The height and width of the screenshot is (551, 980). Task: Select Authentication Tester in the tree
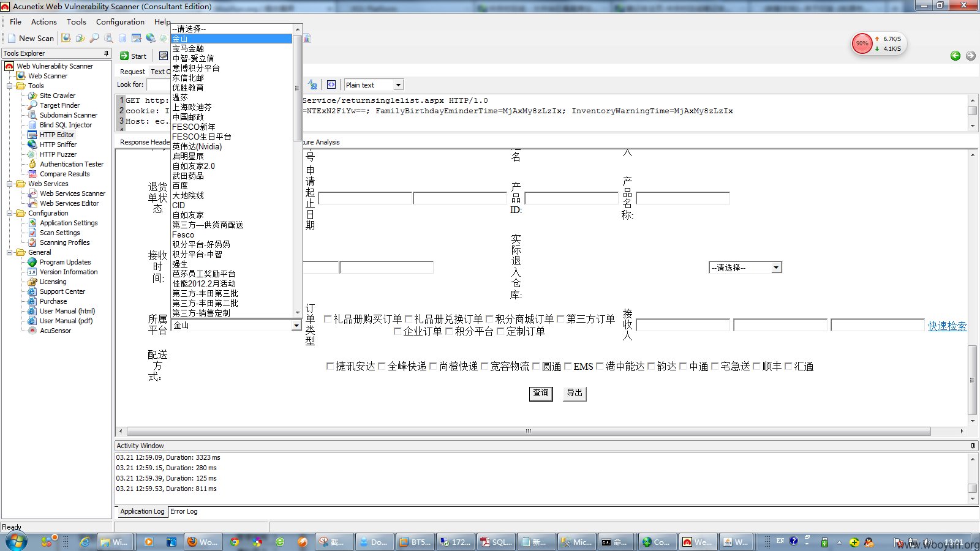[x=72, y=164]
